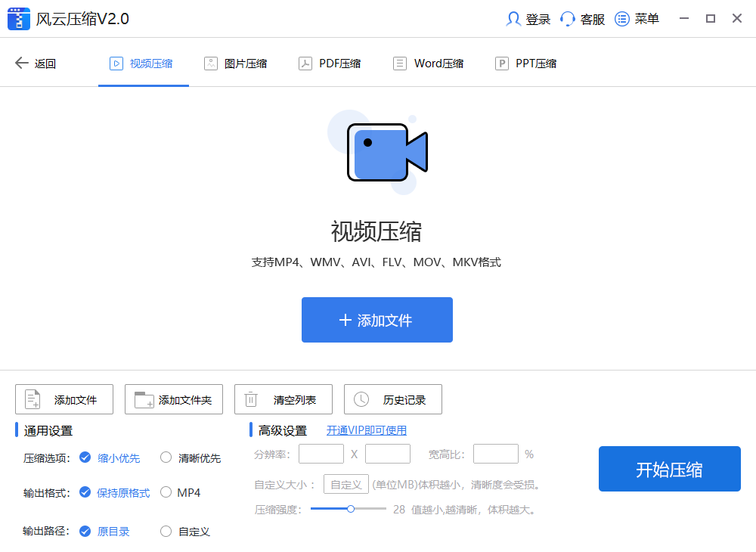
Task: Click the 自定义 size input field
Action: pos(346,484)
